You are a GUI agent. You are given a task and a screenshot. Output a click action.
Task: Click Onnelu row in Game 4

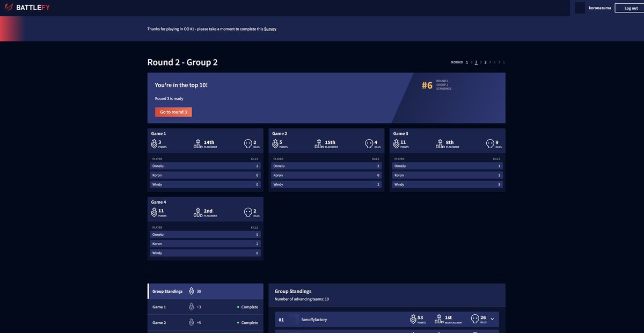(x=205, y=235)
